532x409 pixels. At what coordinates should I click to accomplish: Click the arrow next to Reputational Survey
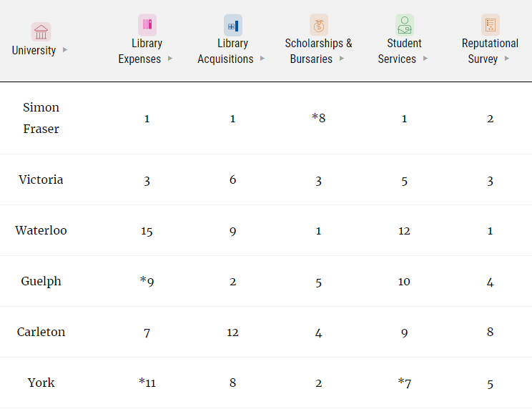[507, 59]
